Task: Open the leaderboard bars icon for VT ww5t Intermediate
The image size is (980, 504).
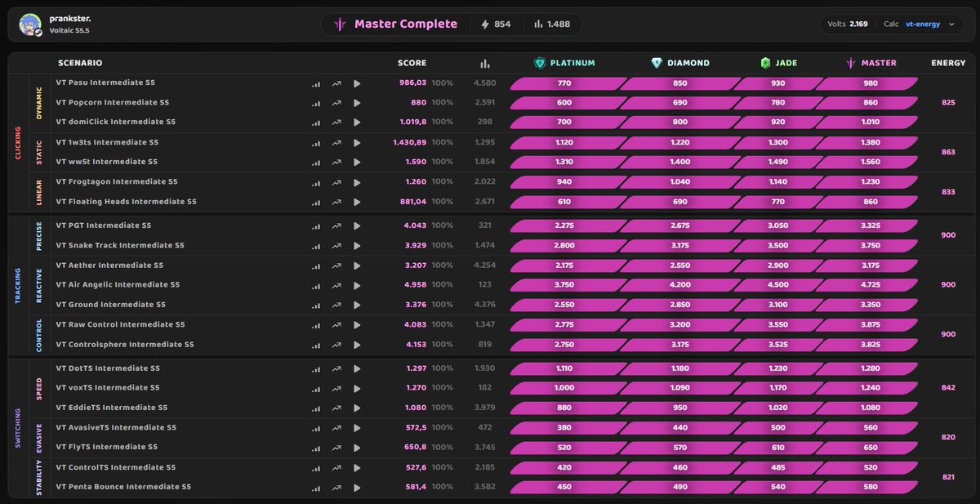Action: [316, 163]
